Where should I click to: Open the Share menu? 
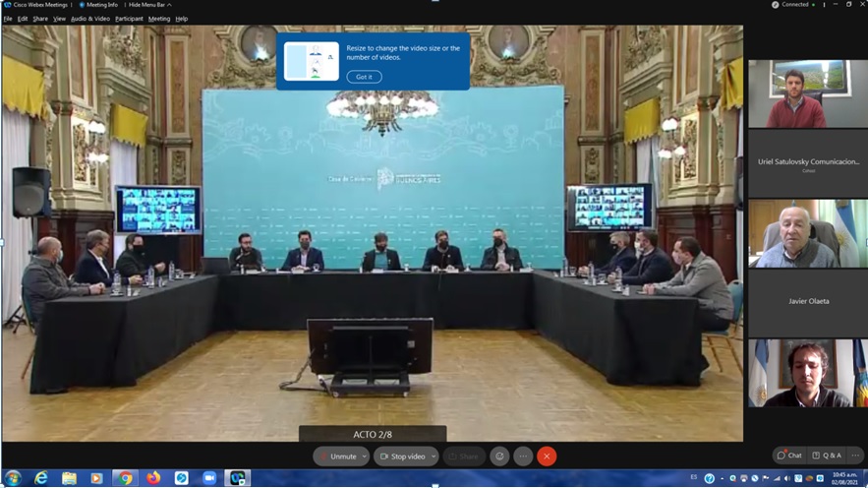(x=40, y=19)
